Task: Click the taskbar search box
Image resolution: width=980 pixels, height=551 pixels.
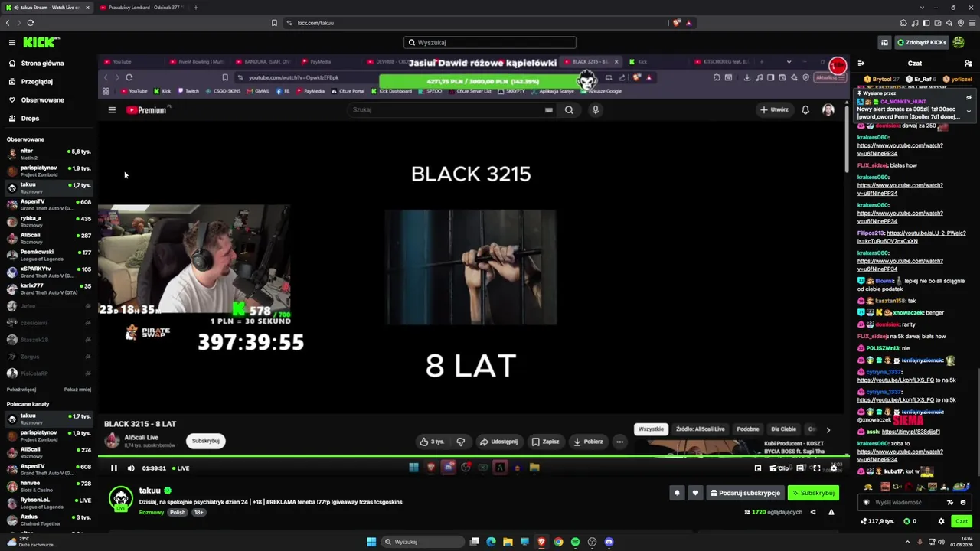Action: tap(423, 542)
